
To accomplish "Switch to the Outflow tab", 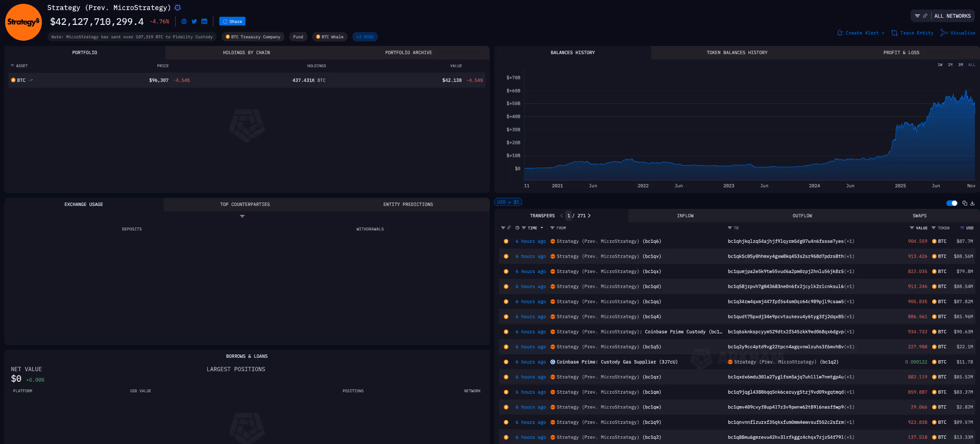I will (x=802, y=216).
